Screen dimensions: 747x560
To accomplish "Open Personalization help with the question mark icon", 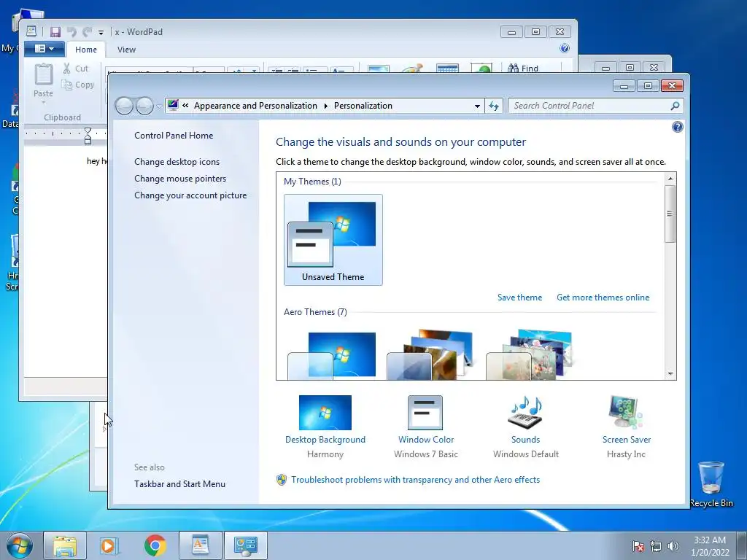I will click(x=677, y=127).
